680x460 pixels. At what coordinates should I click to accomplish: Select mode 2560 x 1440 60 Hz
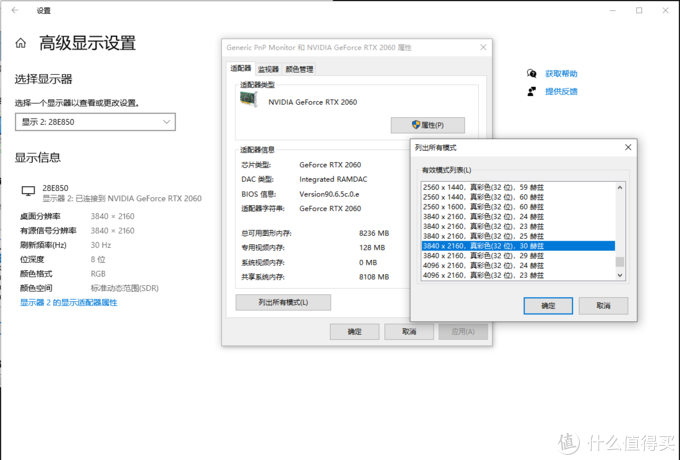(x=518, y=197)
